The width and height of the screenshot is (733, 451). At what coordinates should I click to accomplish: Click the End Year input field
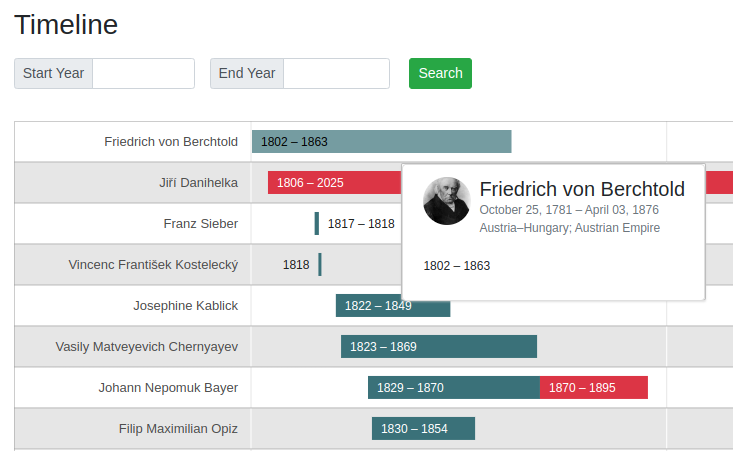[336, 73]
